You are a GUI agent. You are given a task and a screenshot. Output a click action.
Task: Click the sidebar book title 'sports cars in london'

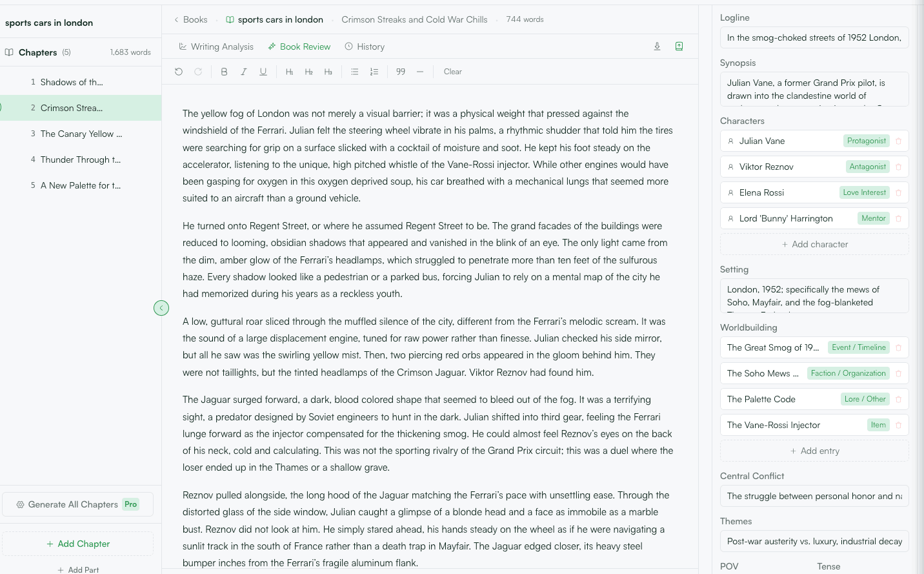coord(49,23)
